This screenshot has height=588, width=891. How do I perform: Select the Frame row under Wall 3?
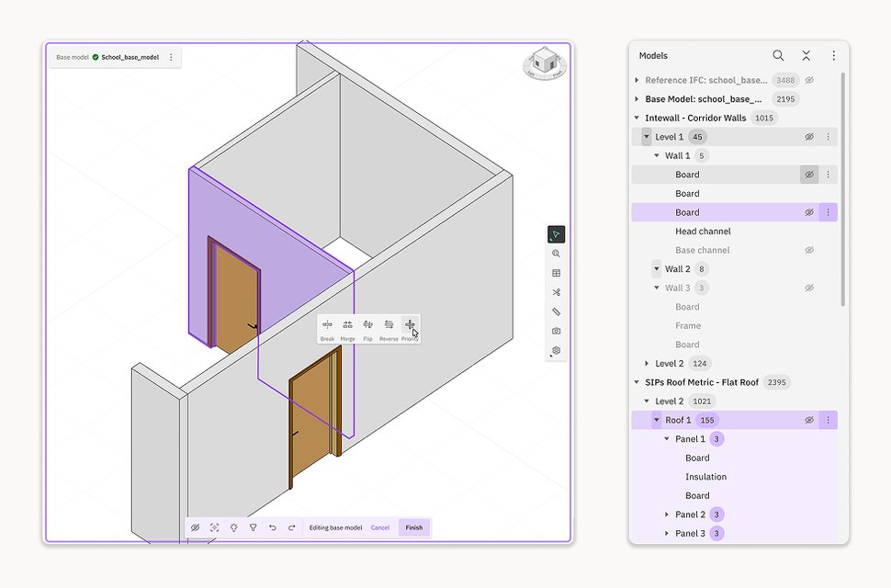click(734, 325)
